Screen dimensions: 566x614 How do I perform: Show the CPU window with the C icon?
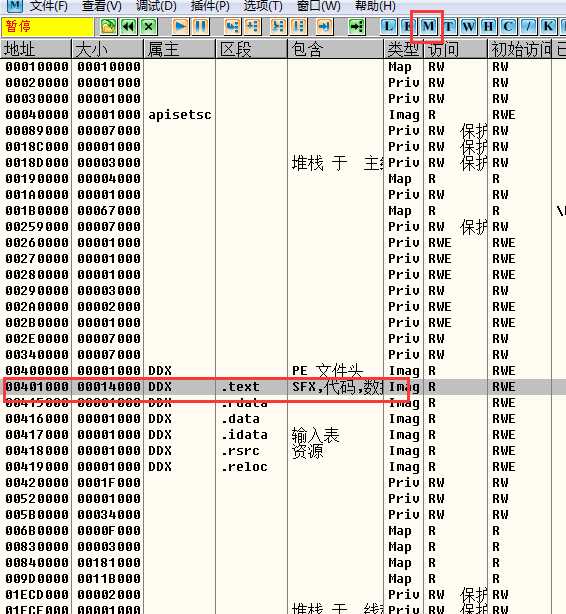coord(508,27)
